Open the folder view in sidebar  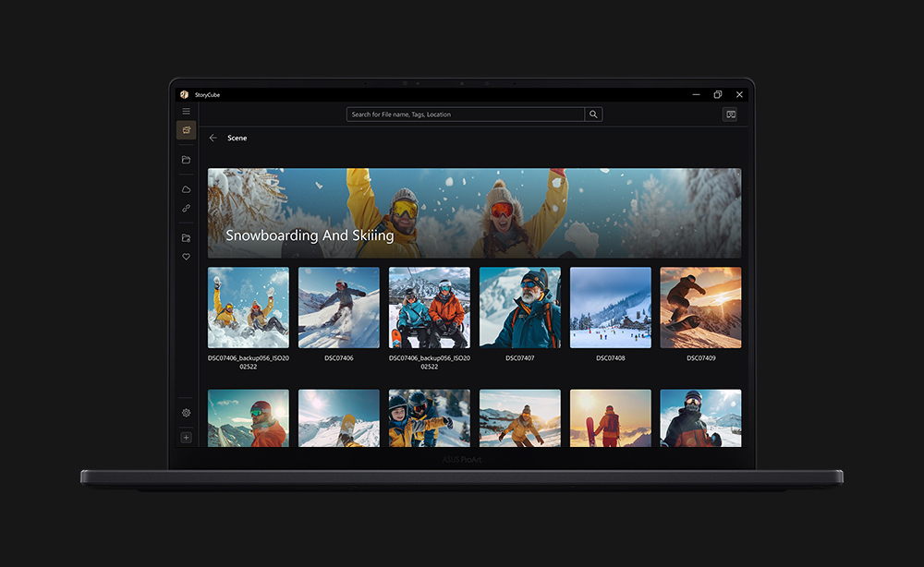tap(186, 160)
